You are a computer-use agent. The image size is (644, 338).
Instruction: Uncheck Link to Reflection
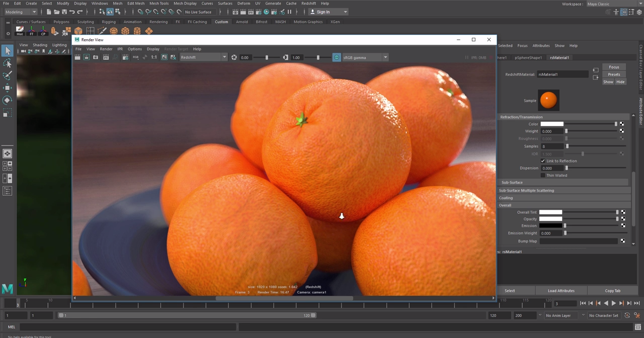542,160
